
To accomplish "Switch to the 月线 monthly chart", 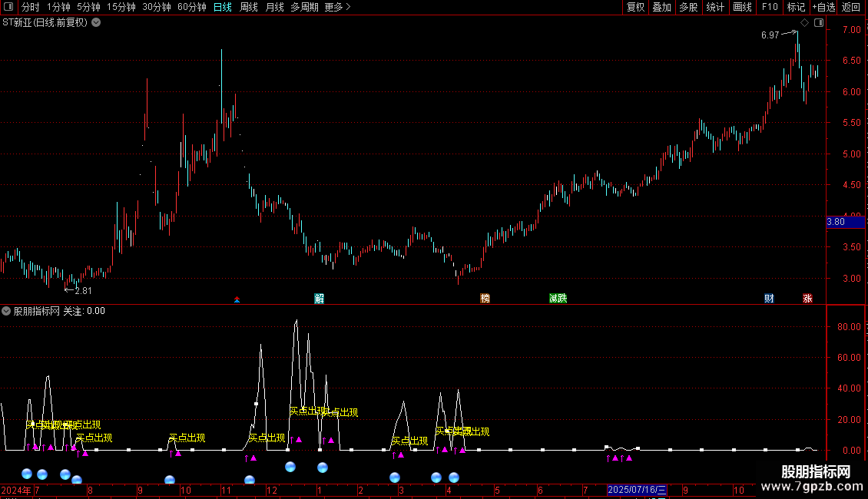I will coord(274,7).
